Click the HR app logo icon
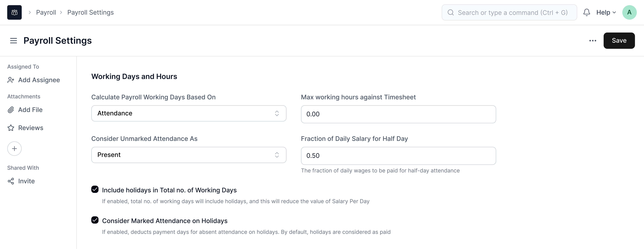 point(14,13)
